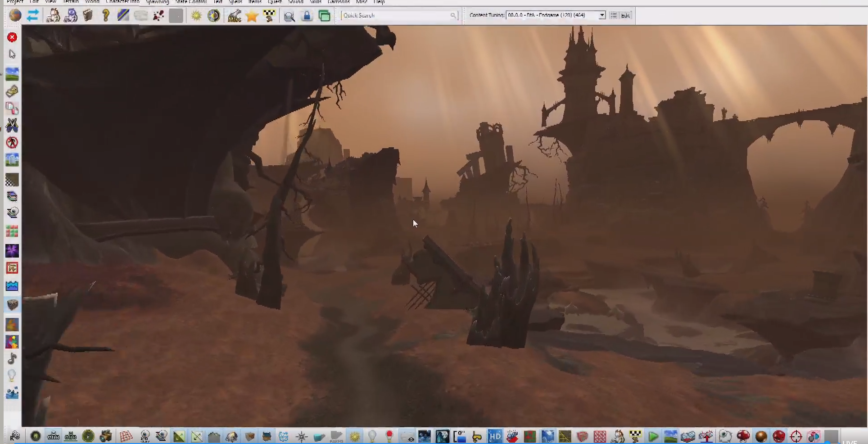This screenshot has width=868, height=444.
Task: Click the blue swap arrows icon
Action: pyautogui.click(x=32, y=16)
